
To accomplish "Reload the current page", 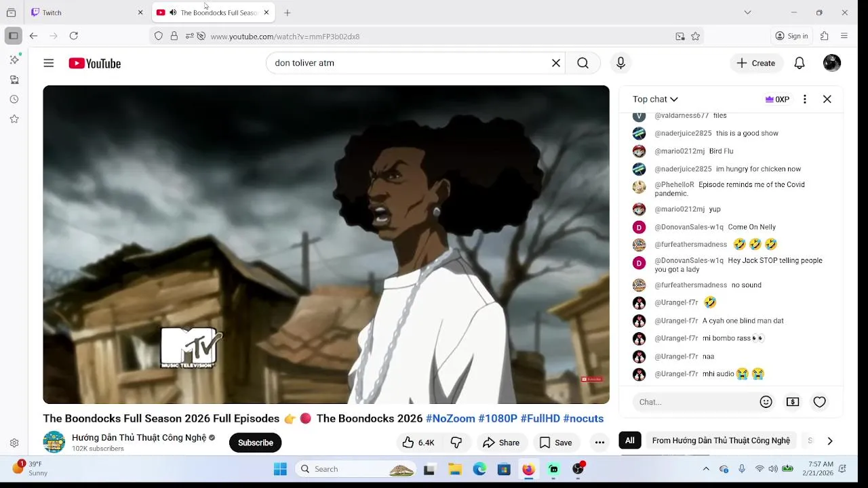I will [74, 36].
